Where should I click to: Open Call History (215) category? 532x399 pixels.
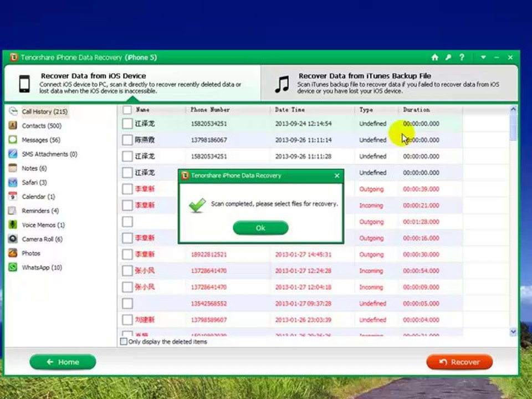pos(45,111)
